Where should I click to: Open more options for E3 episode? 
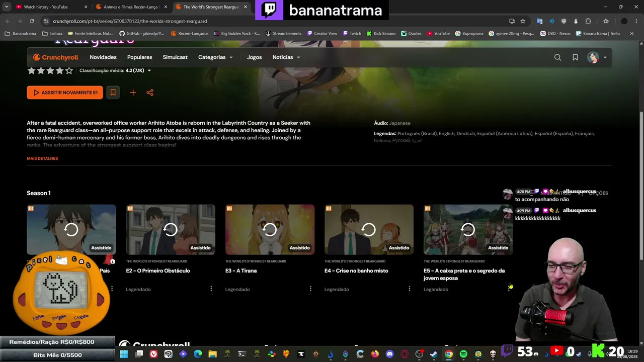coord(310,289)
